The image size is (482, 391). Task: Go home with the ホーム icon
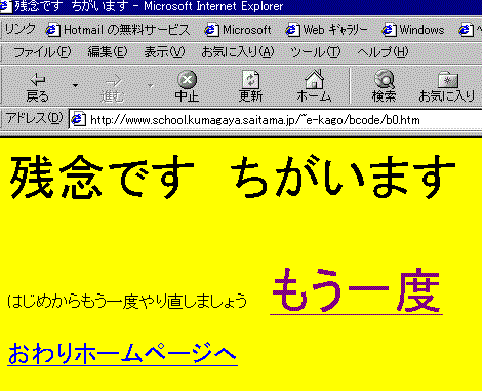point(315,79)
